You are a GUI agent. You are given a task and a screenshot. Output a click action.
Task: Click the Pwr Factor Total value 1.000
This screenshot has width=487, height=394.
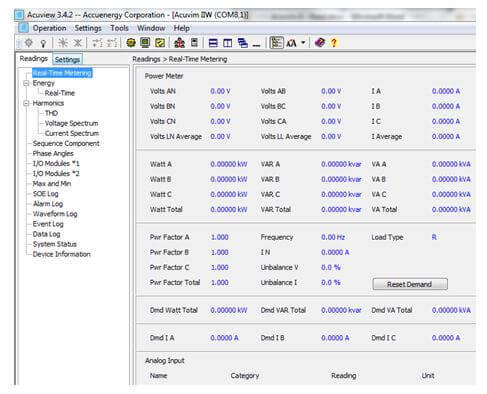[x=220, y=283]
